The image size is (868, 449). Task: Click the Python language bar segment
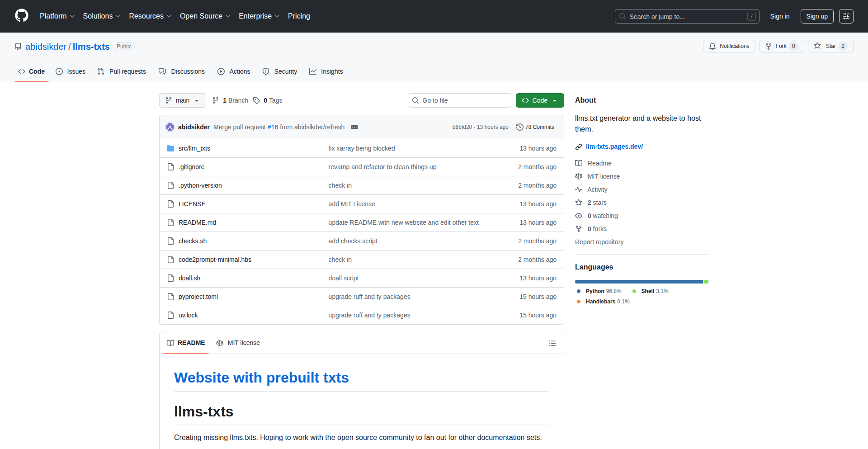[638, 282]
